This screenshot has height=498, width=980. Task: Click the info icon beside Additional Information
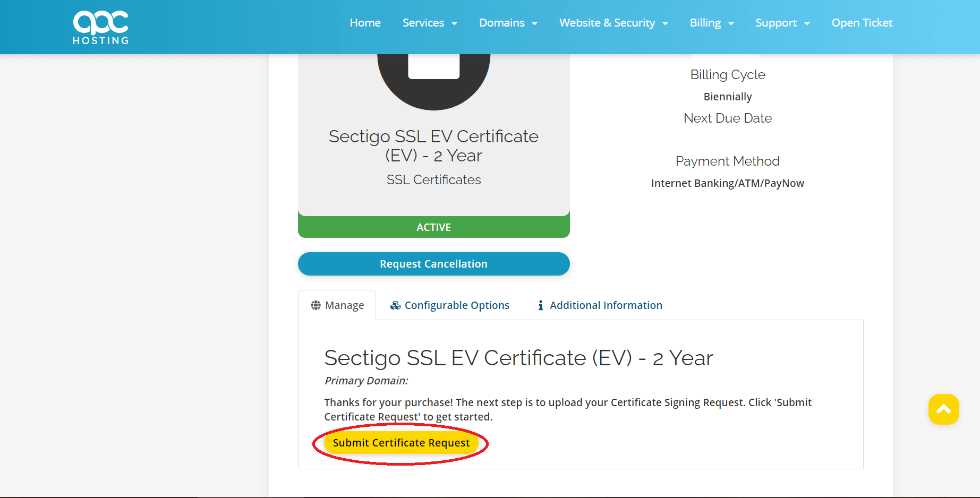pyautogui.click(x=540, y=305)
